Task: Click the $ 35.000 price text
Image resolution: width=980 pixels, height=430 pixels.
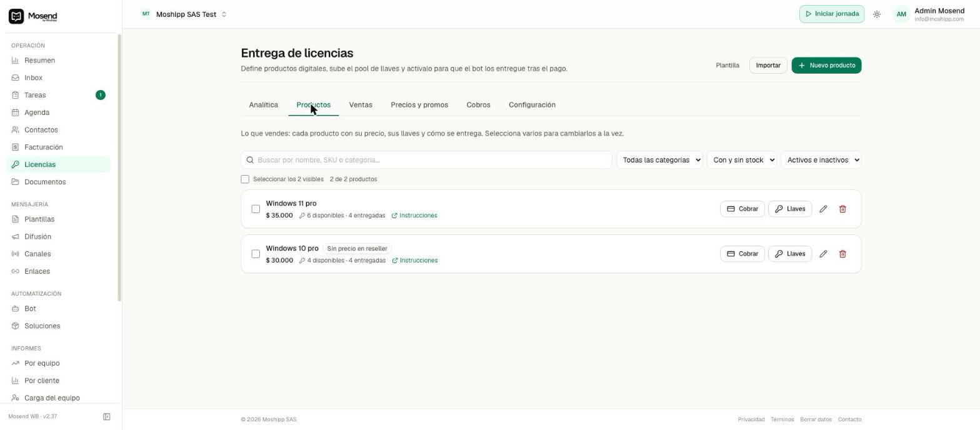Action: (x=279, y=216)
